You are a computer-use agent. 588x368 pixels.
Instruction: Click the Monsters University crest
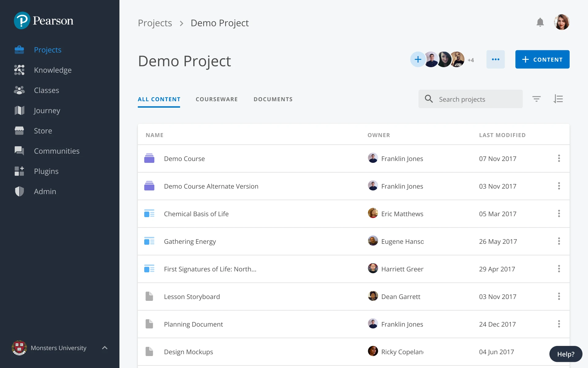tap(19, 348)
